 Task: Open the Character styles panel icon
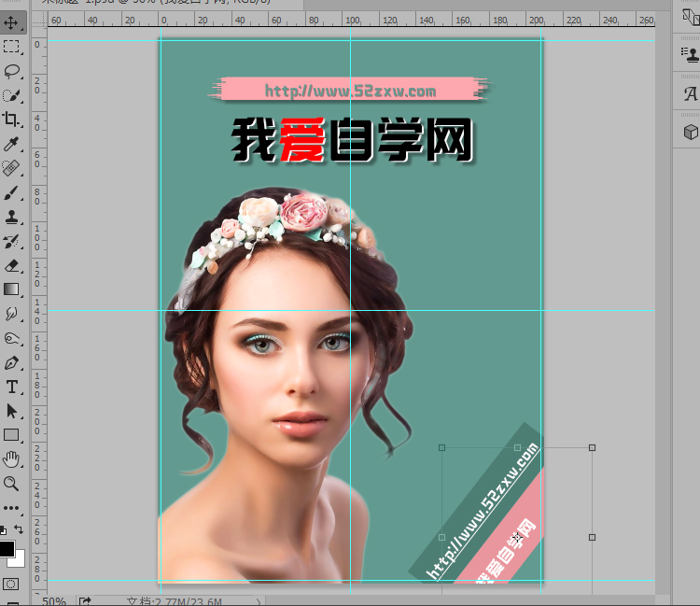690,93
